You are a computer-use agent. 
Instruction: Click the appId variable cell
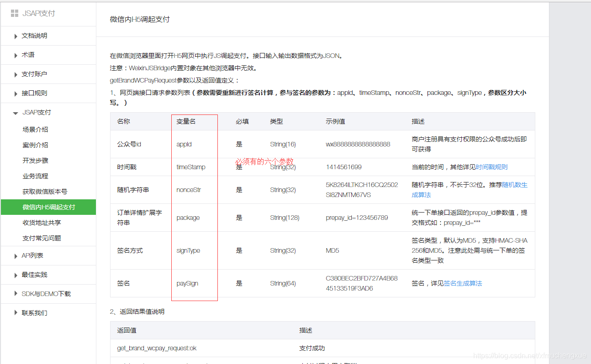[x=184, y=144]
